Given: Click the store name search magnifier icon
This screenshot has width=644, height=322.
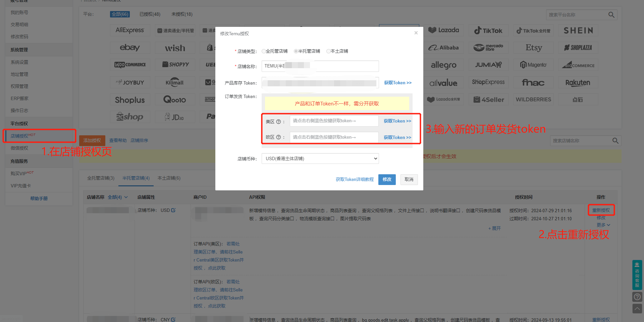Looking at the screenshot, I should coord(615,141).
